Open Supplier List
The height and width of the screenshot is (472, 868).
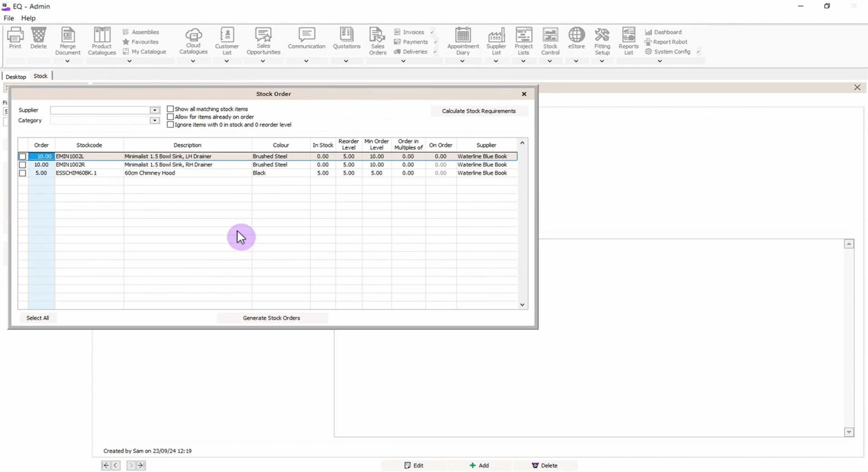point(496,41)
